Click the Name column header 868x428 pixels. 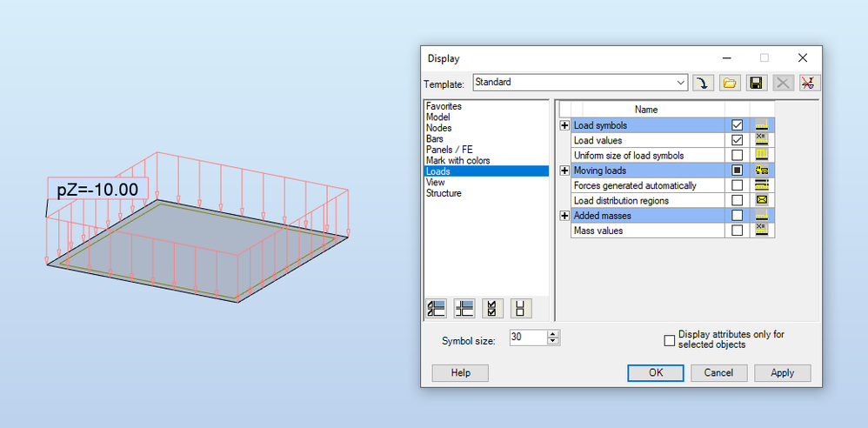point(646,110)
